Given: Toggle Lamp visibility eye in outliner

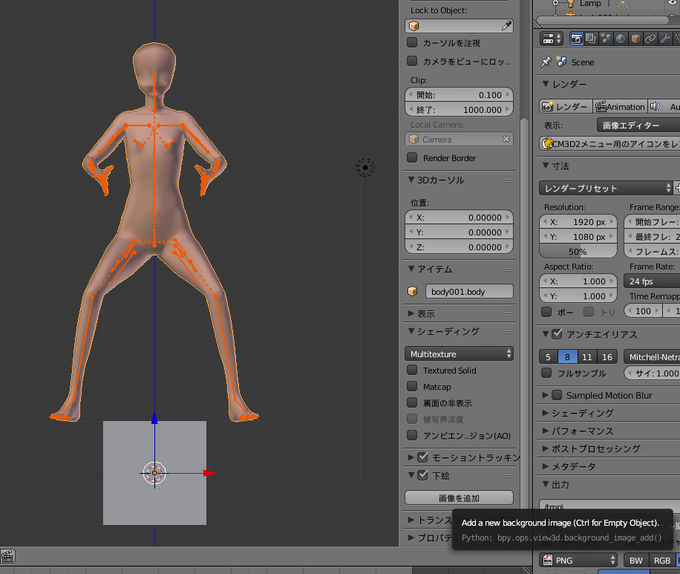Looking at the screenshot, I should (673, 3).
